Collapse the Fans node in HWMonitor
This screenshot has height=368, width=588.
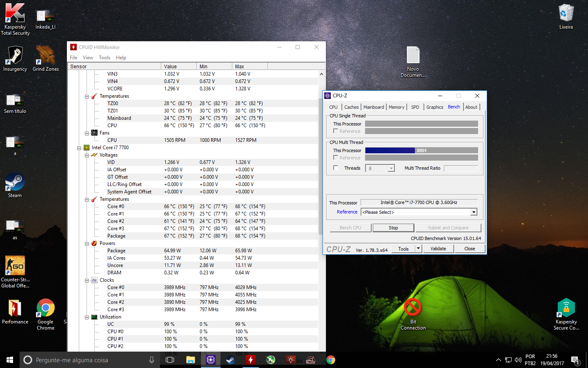point(87,133)
